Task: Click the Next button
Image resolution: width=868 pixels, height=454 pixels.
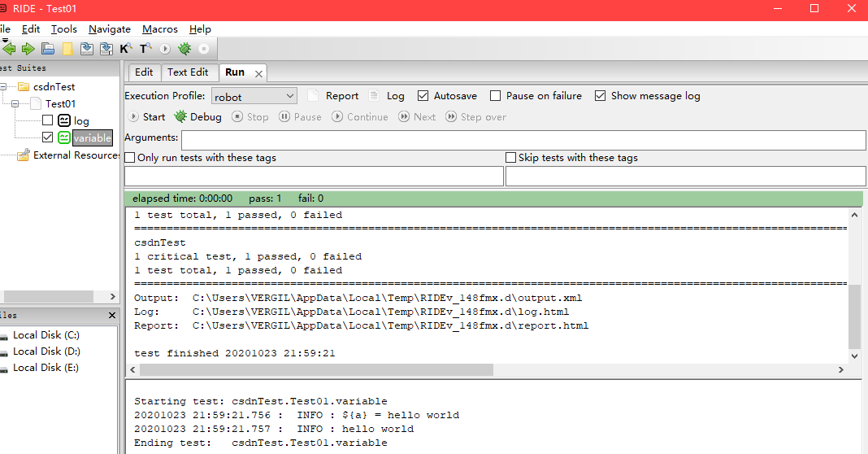Action: coord(418,117)
